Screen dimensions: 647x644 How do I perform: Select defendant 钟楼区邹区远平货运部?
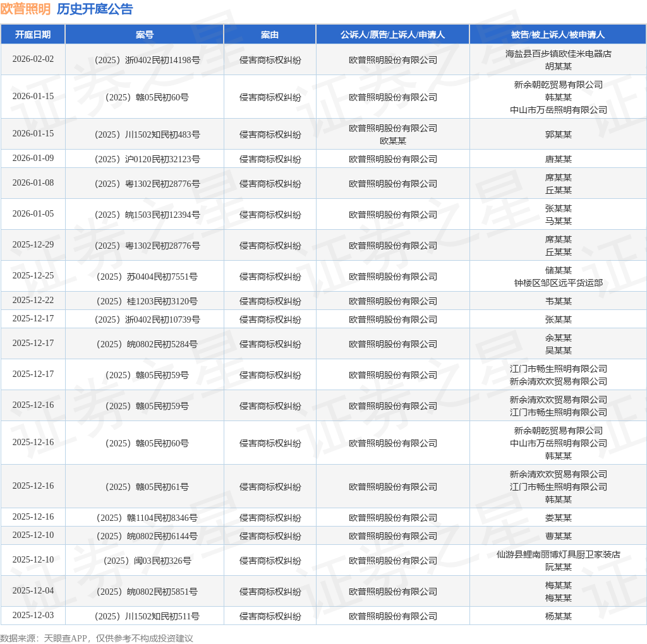pos(559,283)
